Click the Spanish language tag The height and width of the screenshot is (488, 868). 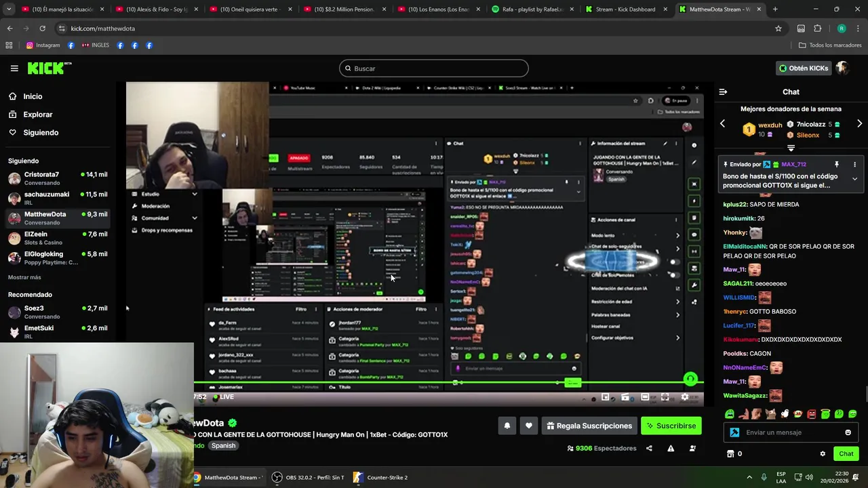point(223,445)
